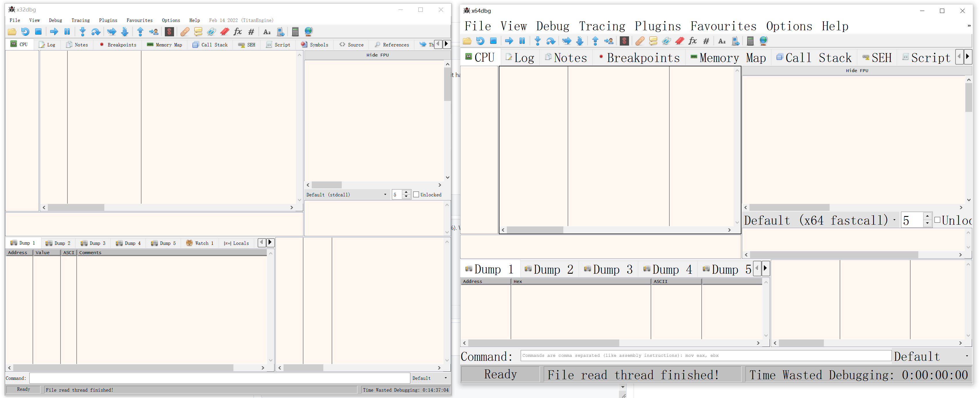Open Functions fx icon in x32dbg toolbar
Screen dimensions: 980x398
click(x=238, y=32)
